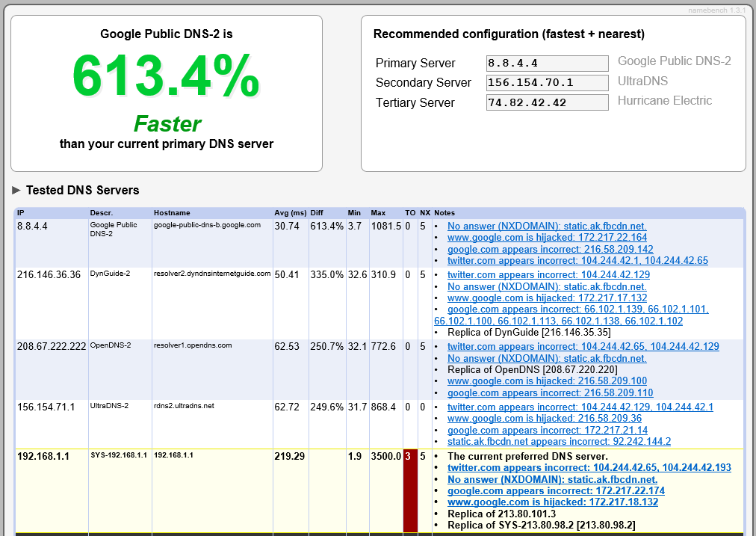Screen dimensions: 756x536
Task: Click the Tertiary Server field 74.82.42.42
Action: [548, 102]
